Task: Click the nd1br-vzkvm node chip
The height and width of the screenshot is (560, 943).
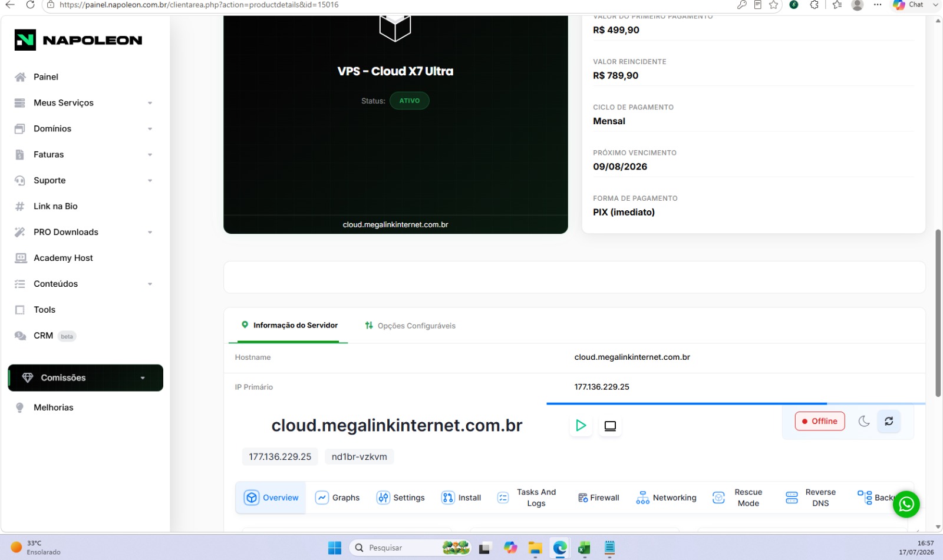Action: pyautogui.click(x=360, y=457)
